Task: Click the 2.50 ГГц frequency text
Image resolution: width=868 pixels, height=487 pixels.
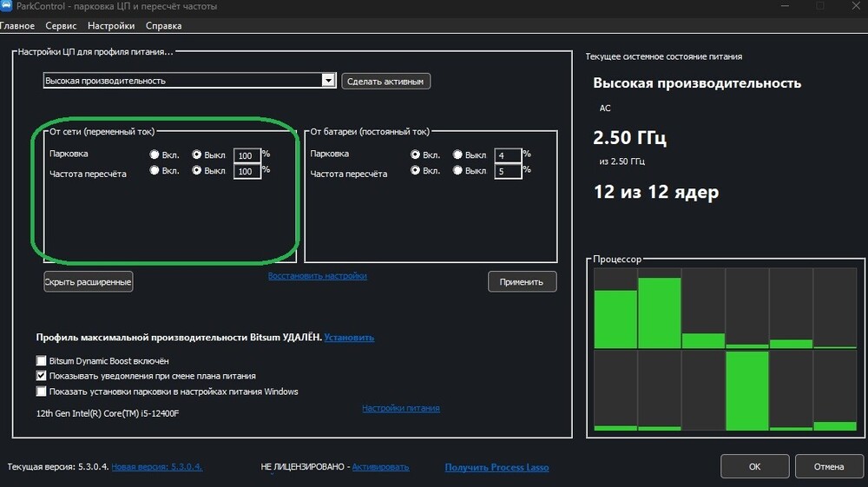Action: click(629, 137)
